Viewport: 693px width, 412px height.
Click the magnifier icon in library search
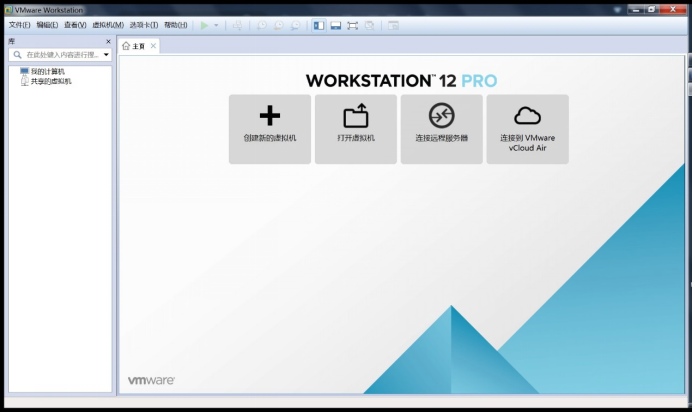(17, 55)
